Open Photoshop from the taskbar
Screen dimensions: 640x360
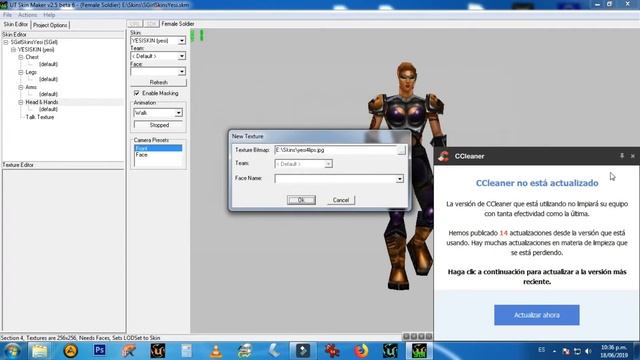100,350
